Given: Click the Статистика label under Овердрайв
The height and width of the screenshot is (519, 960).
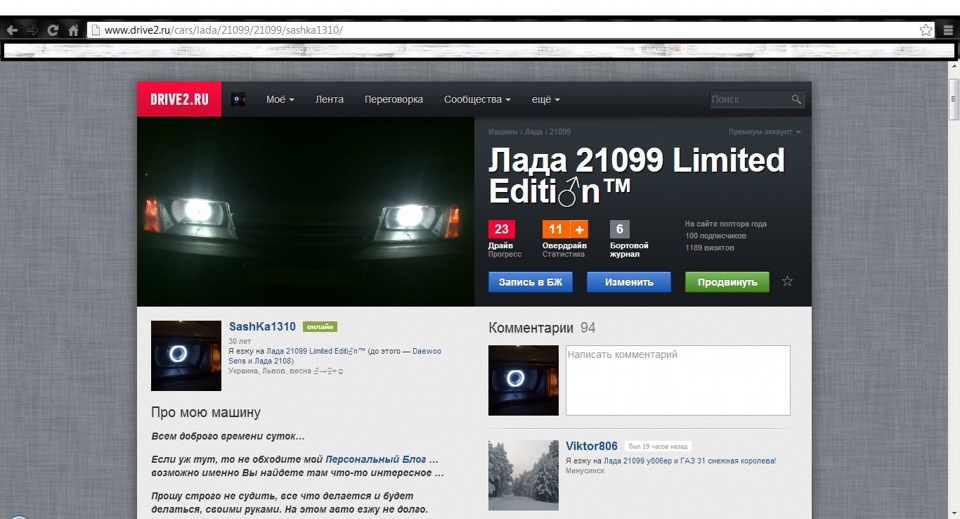Looking at the screenshot, I should pos(563,254).
